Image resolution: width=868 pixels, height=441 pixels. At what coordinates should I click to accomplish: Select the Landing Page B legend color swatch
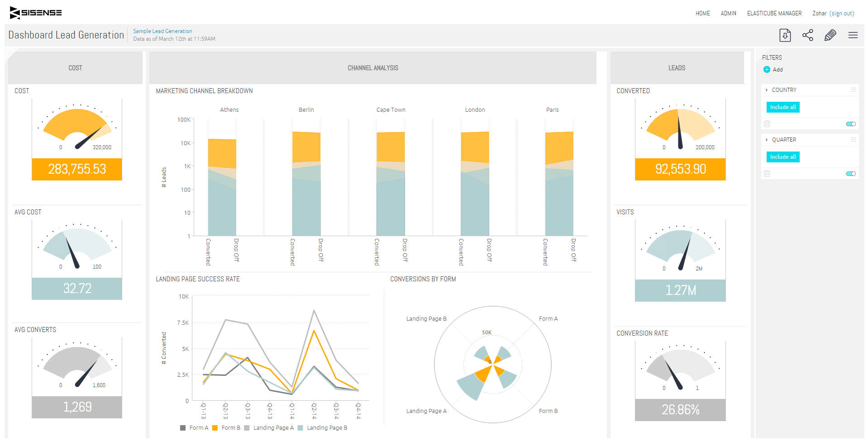300,427
